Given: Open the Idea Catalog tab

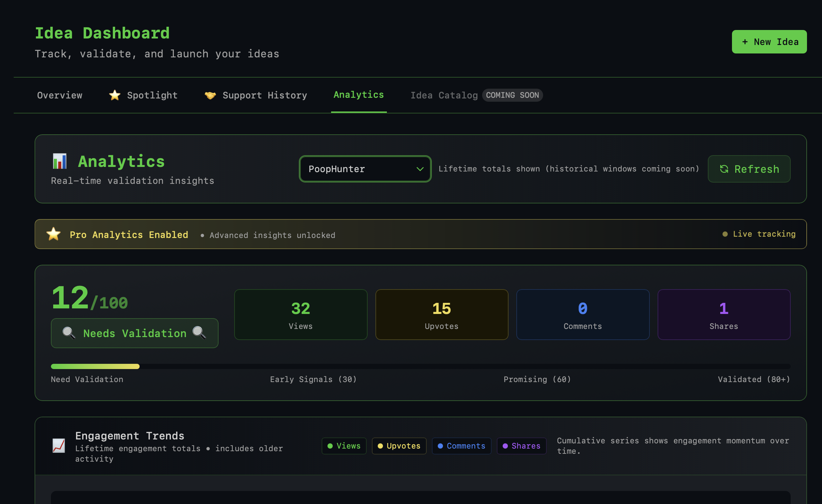Looking at the screenshot, I should 444,95.
